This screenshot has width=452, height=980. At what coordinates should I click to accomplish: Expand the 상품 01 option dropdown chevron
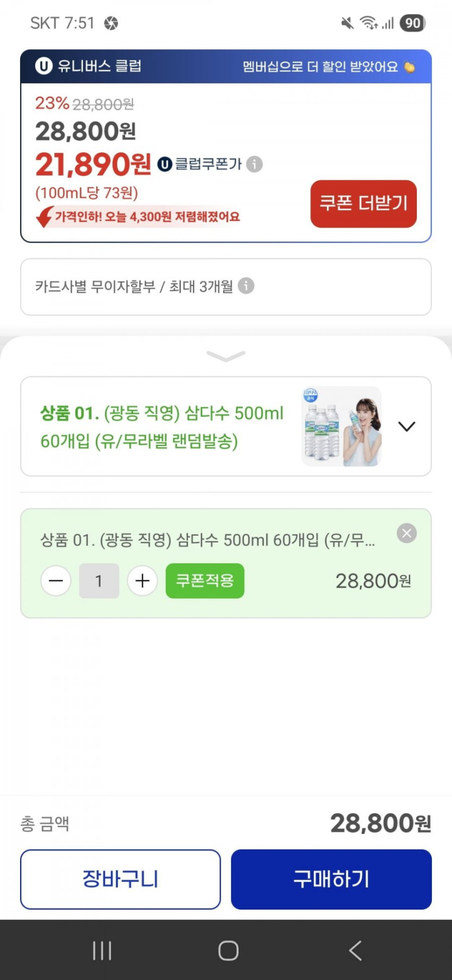coord(407,426)
